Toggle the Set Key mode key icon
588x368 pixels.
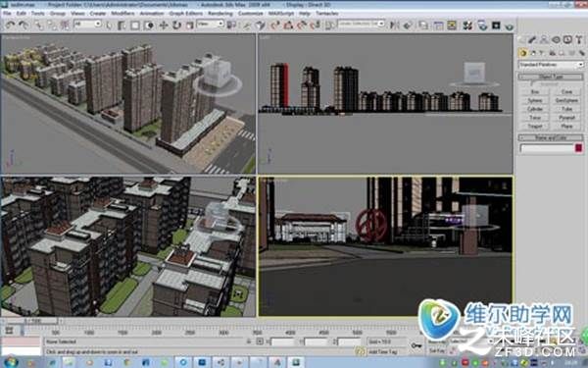tap(416, 345)
